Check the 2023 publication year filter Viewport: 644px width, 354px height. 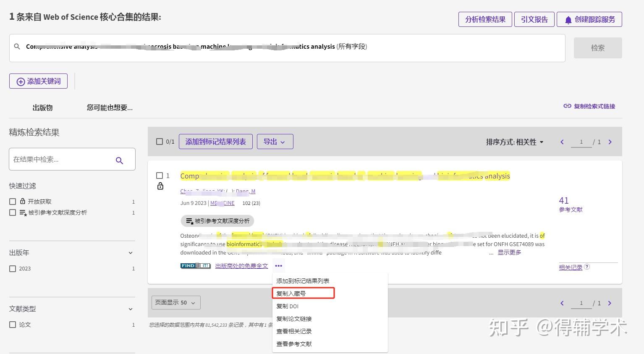pyautogui.click(x=13, y=268)
